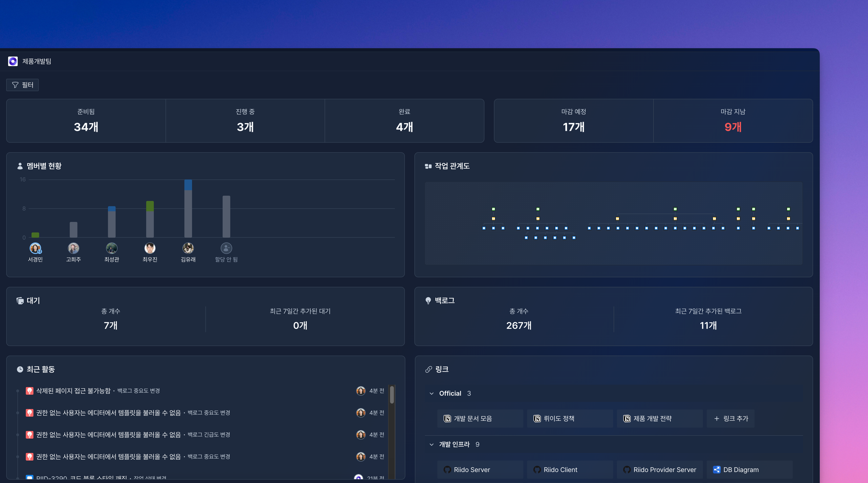Select 최우진 member avatar
The width and height of the screenshot is (868, 483).
click(x=150, y=248)
